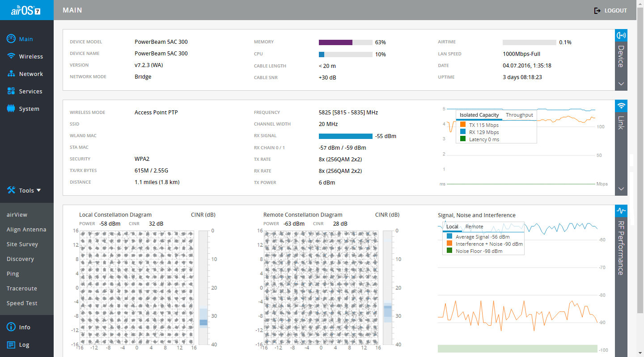Click the distance value '1.1 miles (1.8 km)'

coord(157,182)
